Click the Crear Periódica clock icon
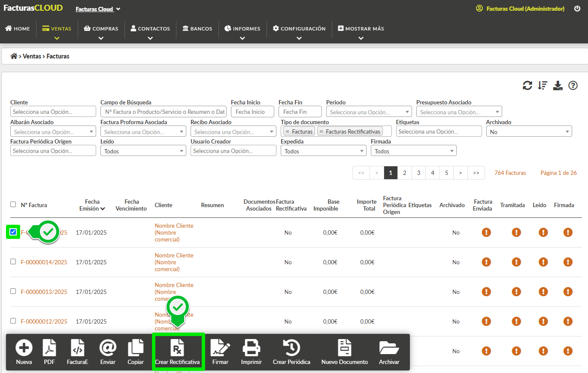The image size is (588, 373). tap(291, 348)
